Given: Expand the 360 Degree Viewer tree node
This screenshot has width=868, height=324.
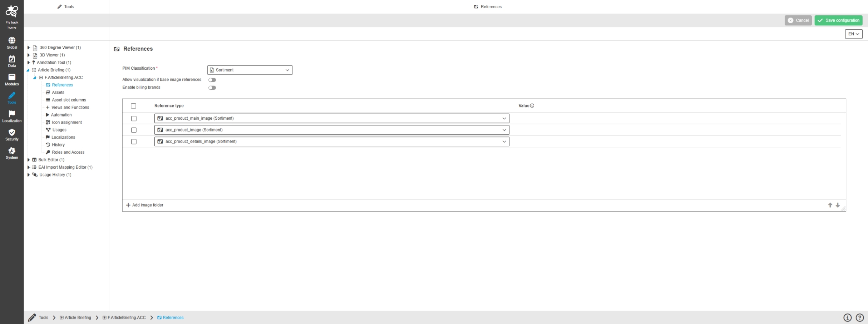Looking at the screenshot, I should tap(29, 48).
